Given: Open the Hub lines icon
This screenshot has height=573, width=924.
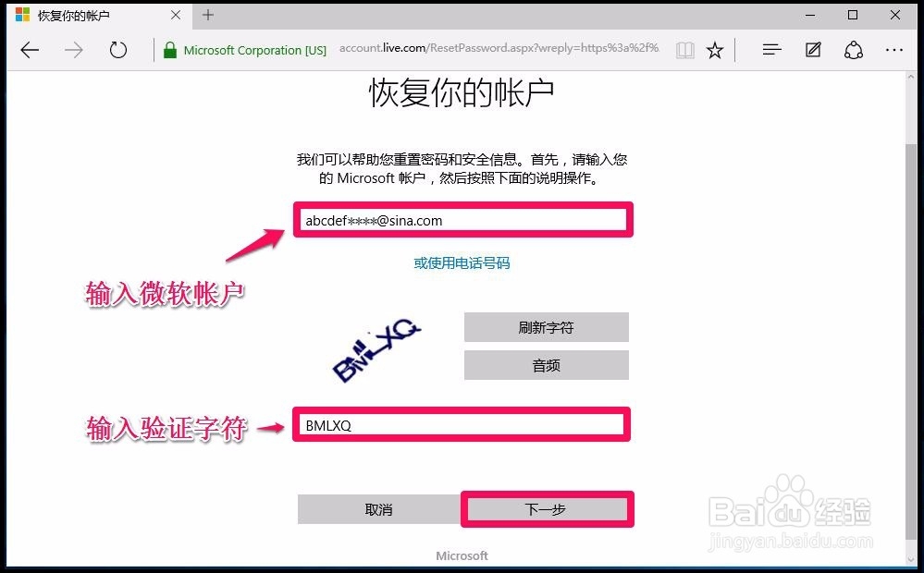Looking at the screenshot, I should pos(771,50).
